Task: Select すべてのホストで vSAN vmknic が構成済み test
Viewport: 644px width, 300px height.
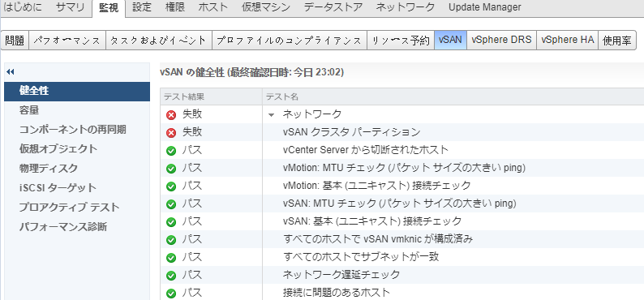Action: pyautogui.click(x=378, y=239)
